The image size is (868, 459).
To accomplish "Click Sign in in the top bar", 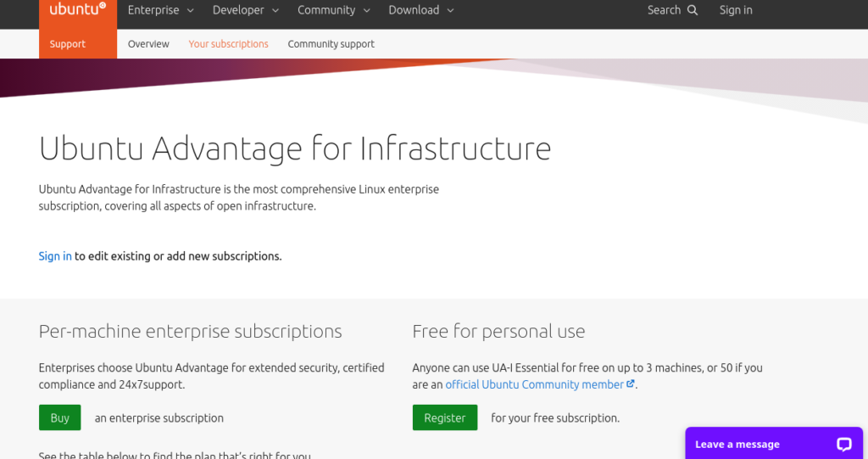I will (x=736, y=10).
